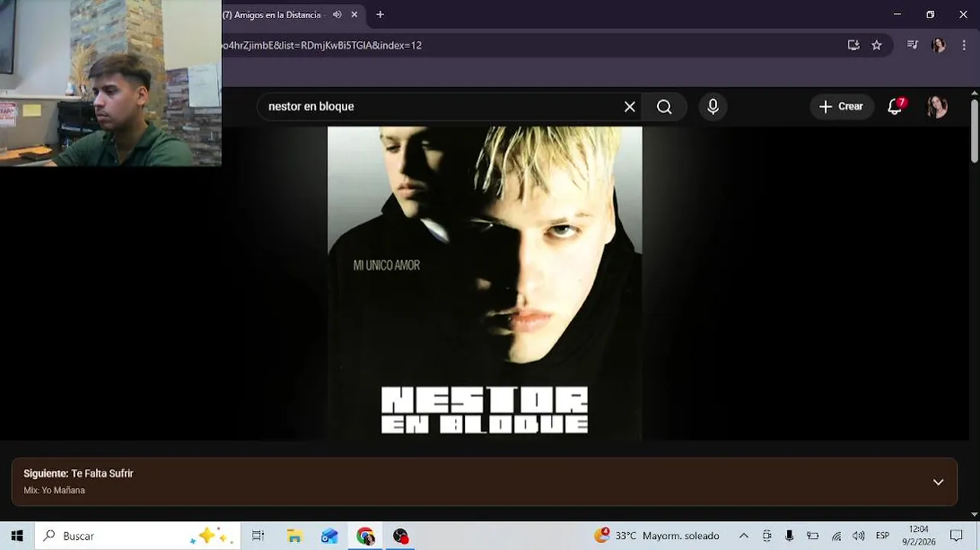Open the network Wi-Fi tray icon
980x550 pixels.
coord(836,535)
